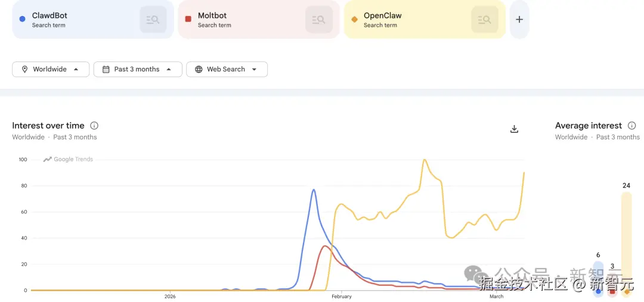Open the Web Search type dropdown
The height and width of the screenshot is (302, 644).
(227, 69)
